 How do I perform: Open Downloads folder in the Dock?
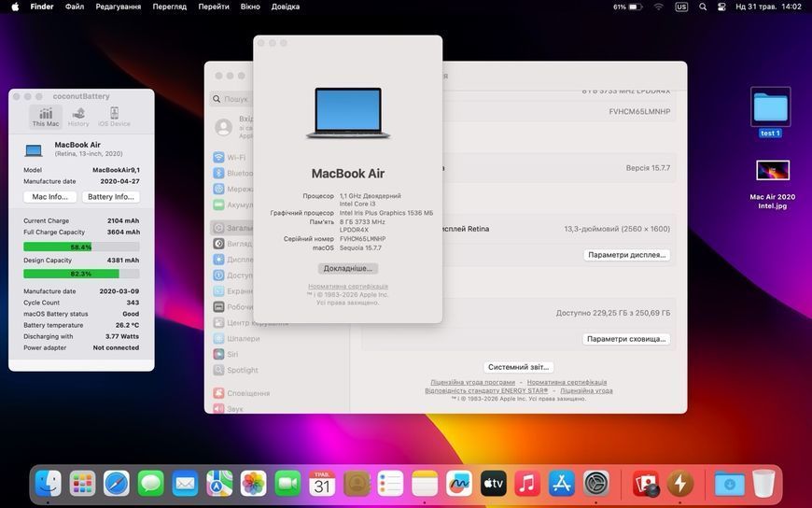coord(729,484)
